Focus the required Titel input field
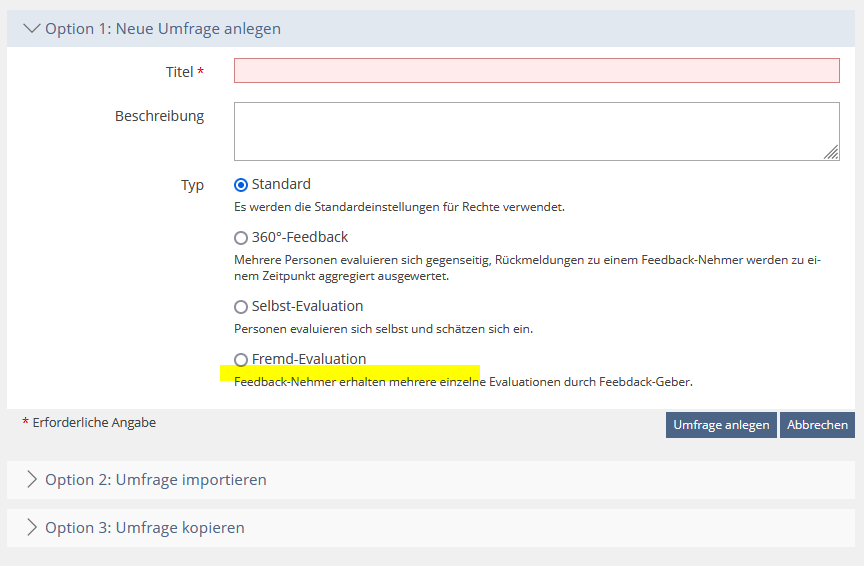 pos(536,71)
